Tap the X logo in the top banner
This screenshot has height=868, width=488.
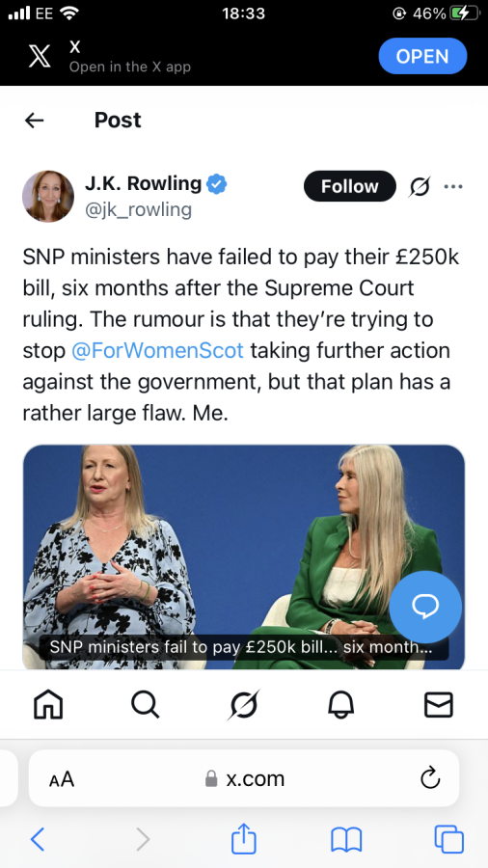pos(40,57)
